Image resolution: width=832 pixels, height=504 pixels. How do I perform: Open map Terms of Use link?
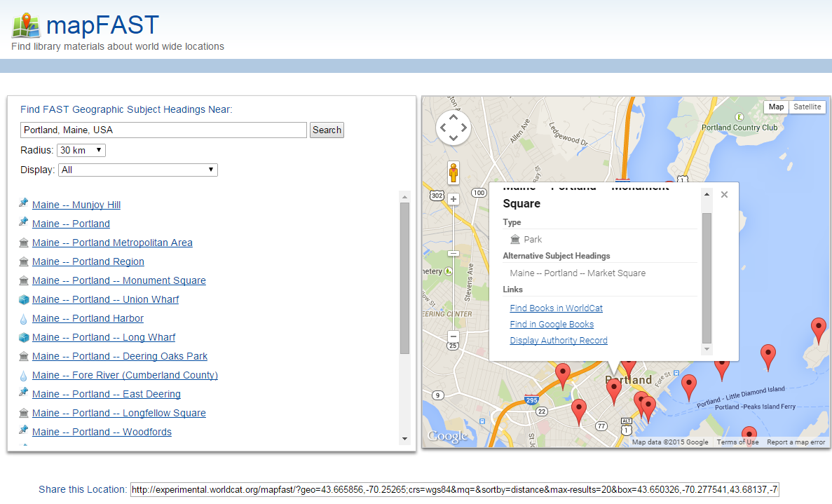click(737, 442)
